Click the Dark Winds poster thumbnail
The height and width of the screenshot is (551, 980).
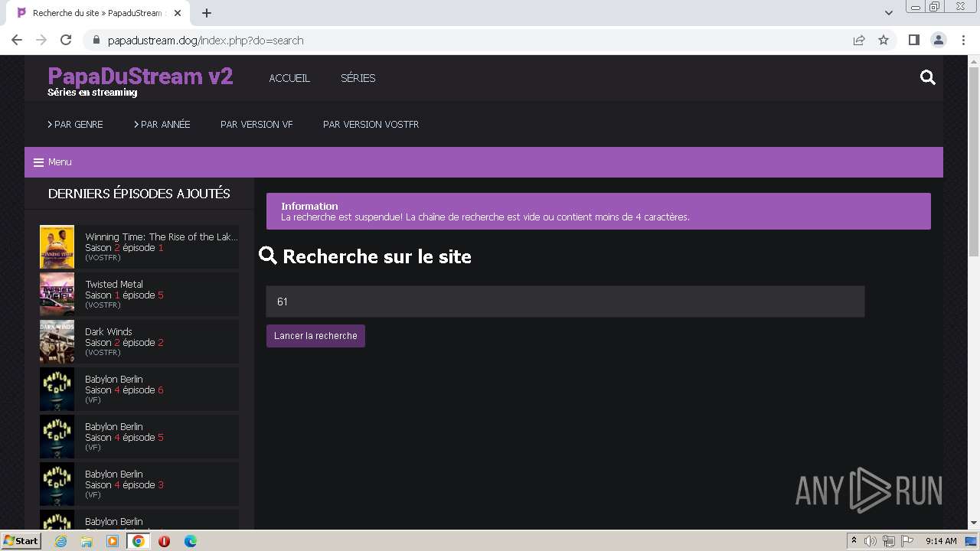pos(57,341)
